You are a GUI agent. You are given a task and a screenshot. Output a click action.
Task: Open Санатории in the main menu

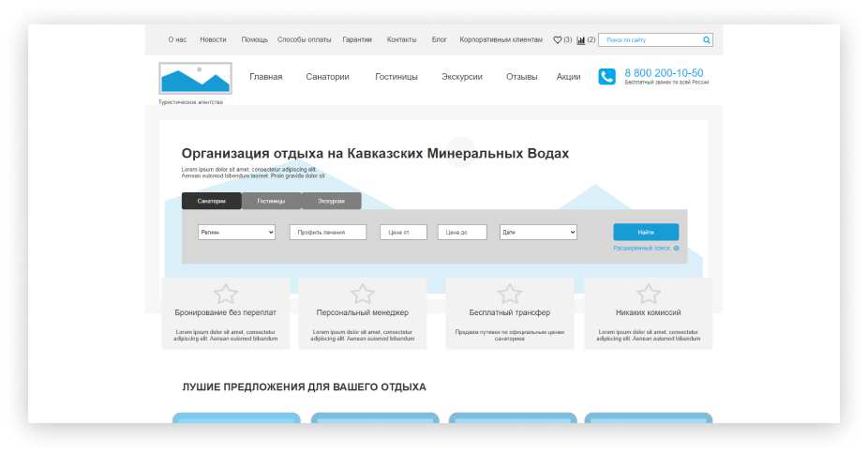tap(327, 77)
